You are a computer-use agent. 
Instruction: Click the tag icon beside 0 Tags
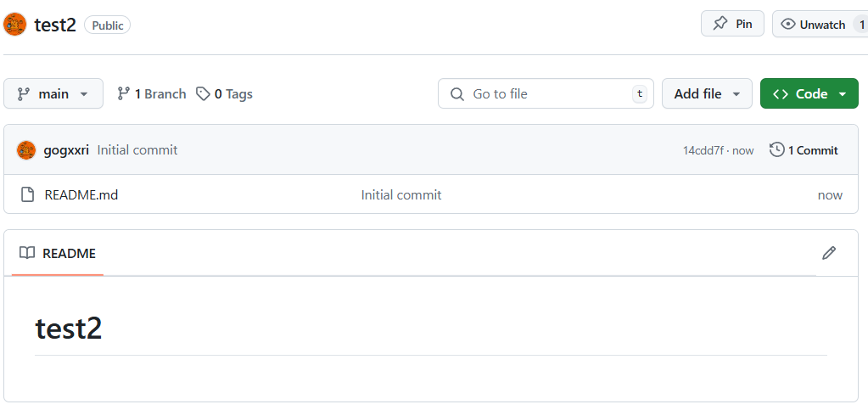click(x=203, y=94)
